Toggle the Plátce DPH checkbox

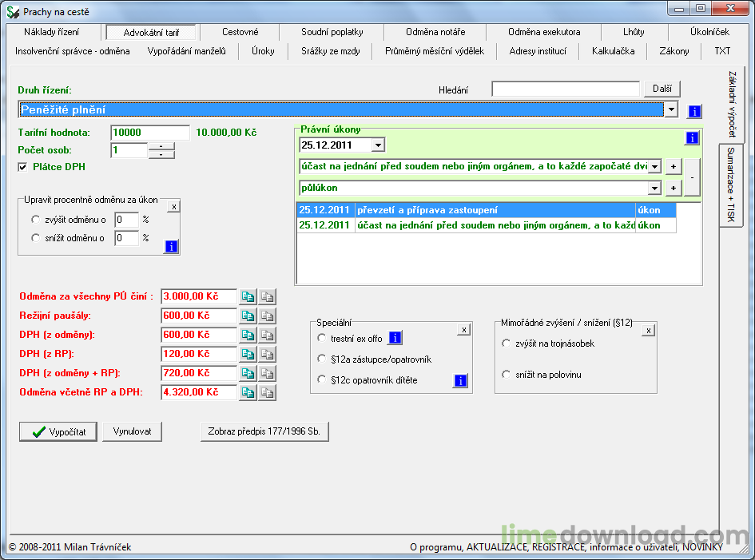click(x=23, y=167)
